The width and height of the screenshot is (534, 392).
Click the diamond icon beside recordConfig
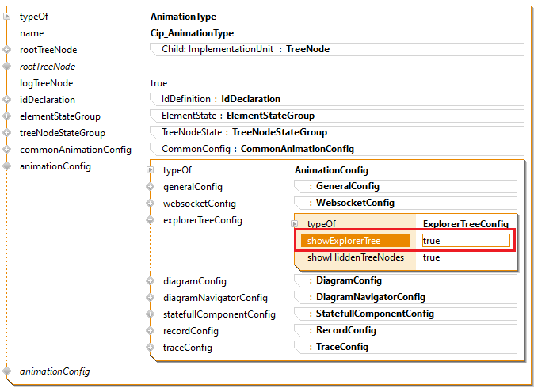(x=151, y=331)
